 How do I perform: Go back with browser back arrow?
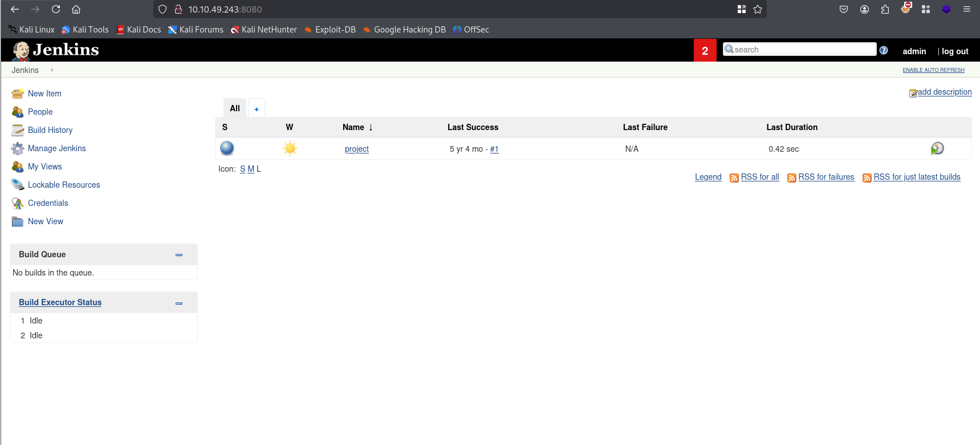coord(15,9)
